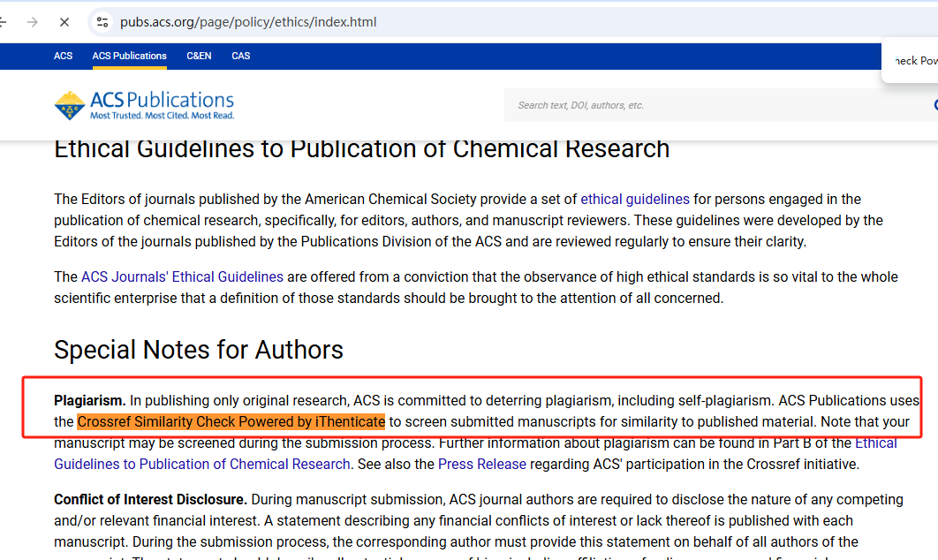Click the address bar URL
Screen dimensions: 938x560
(248, 22)
